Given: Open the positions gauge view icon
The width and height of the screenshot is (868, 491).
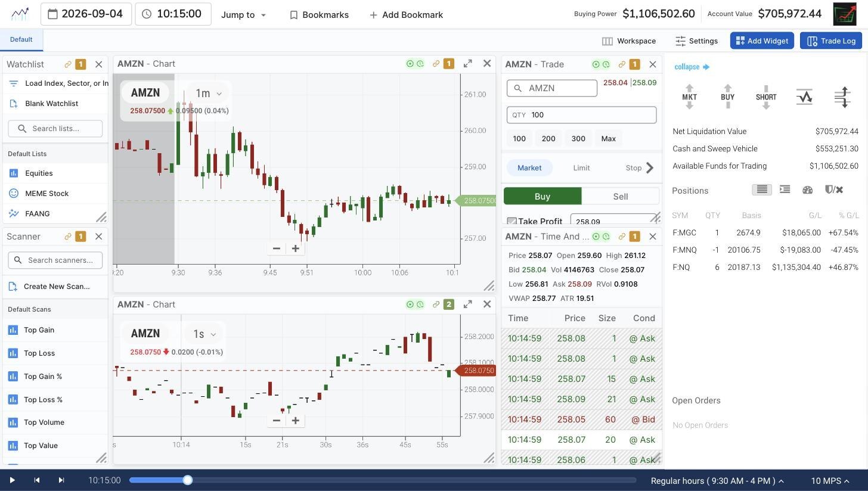Looking at the screenshot, I should (808, 189).
